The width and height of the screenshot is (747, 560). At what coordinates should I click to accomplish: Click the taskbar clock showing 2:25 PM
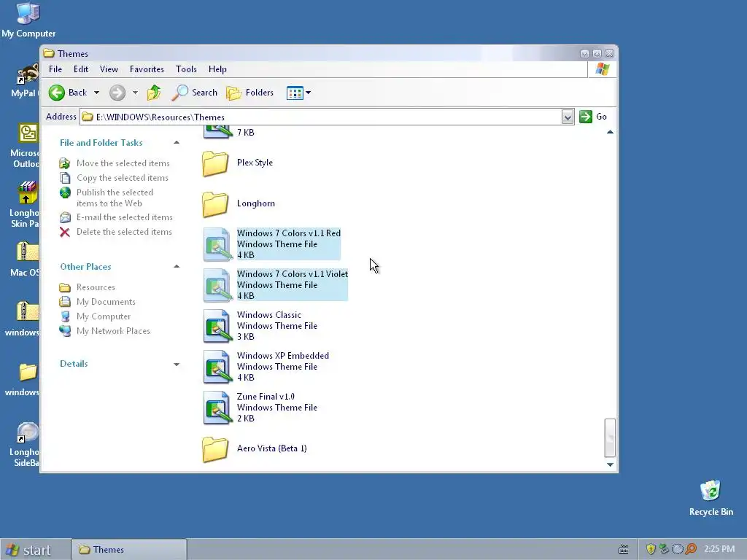click(x=719, y=549)
